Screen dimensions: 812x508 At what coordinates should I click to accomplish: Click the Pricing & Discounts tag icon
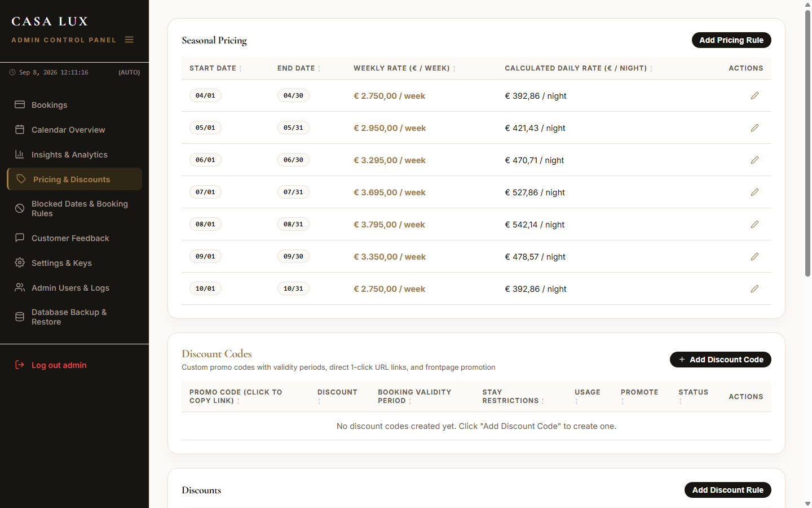tap(21, 179)
